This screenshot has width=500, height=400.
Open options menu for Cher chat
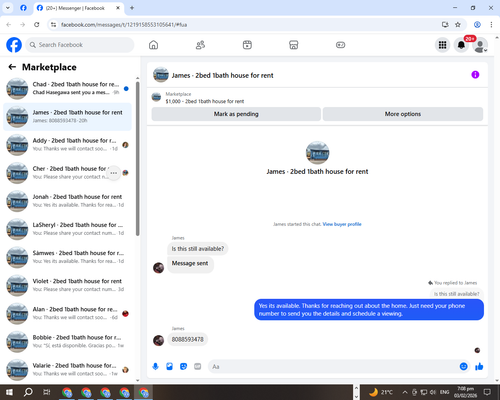point(114,173)
